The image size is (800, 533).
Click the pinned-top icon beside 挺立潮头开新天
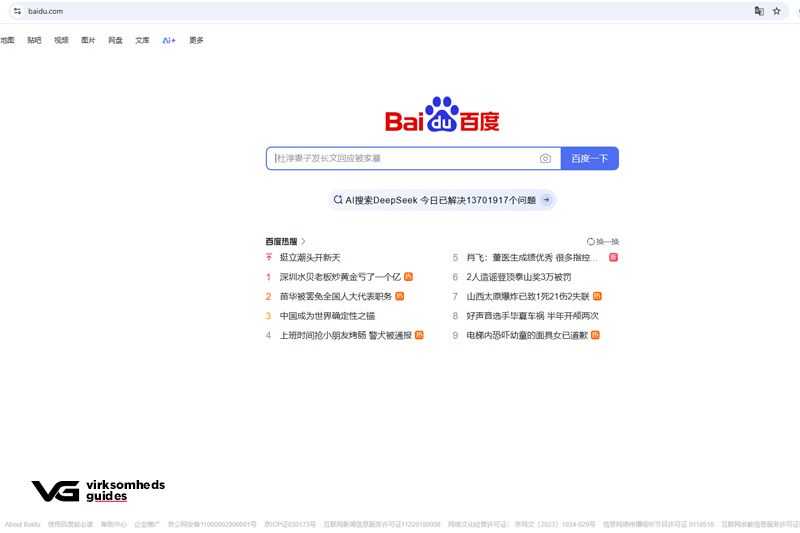[x=269, y=258]
